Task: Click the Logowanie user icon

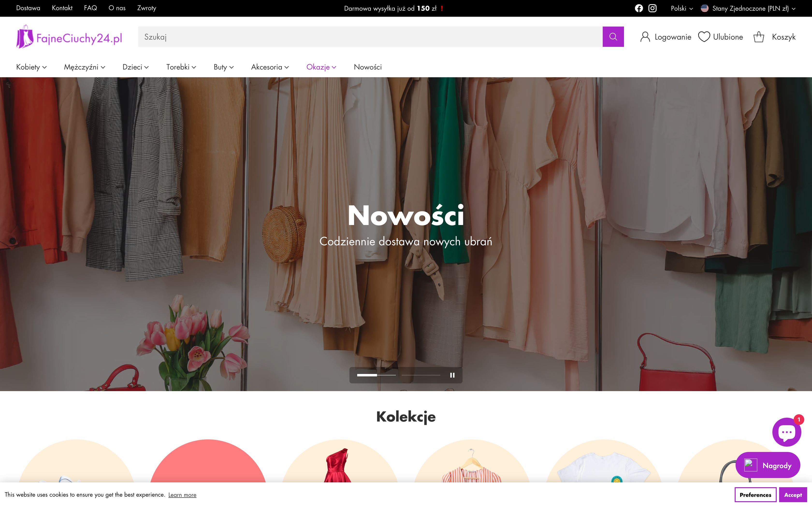Action: point(645,37)
